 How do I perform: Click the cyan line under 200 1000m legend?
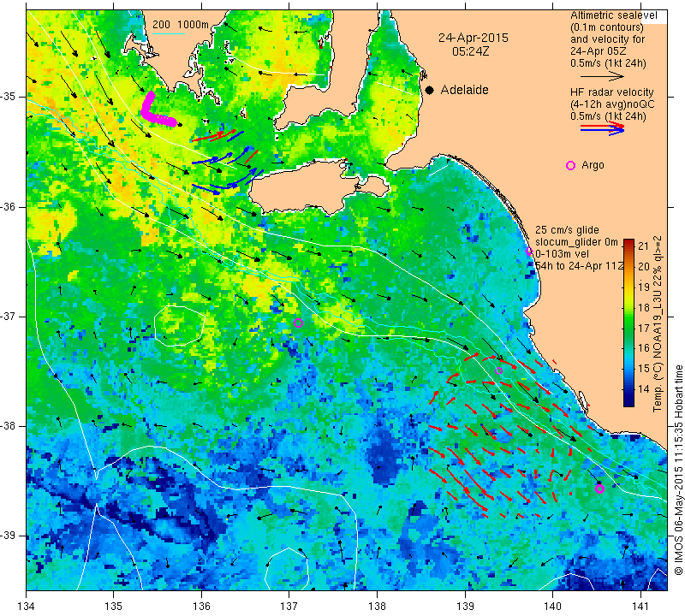click(169, 33)
